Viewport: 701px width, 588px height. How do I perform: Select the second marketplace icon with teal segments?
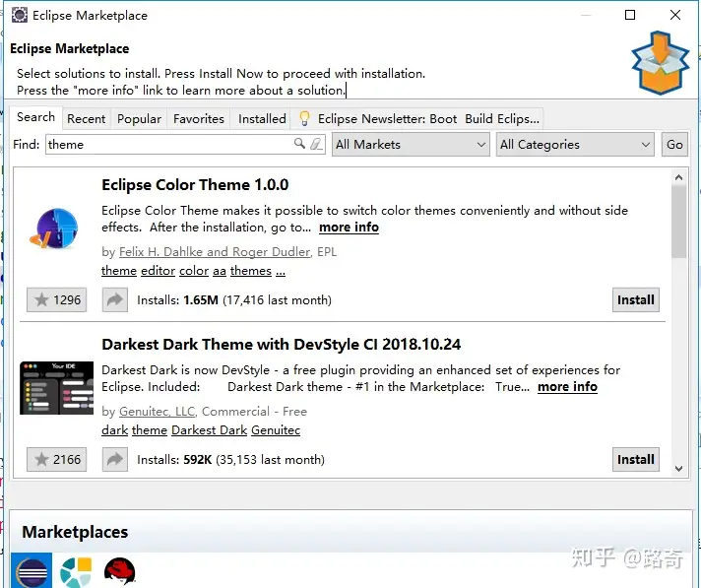tap(76, 572)
